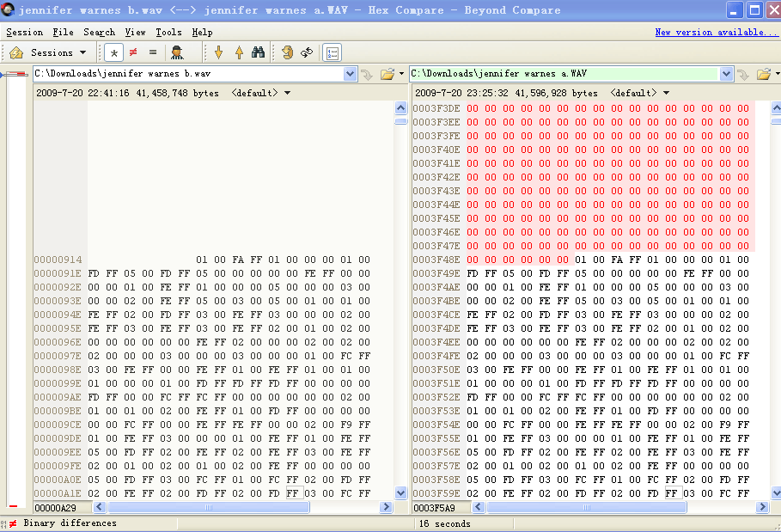This screenshot has height=532, width=781.
Task: Open the Session menu
Action: pyautogui.click(x=24, y=33)
